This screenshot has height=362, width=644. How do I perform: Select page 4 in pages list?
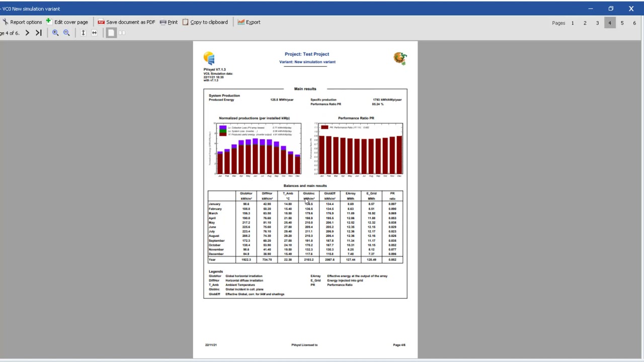[x=610, y=23]
